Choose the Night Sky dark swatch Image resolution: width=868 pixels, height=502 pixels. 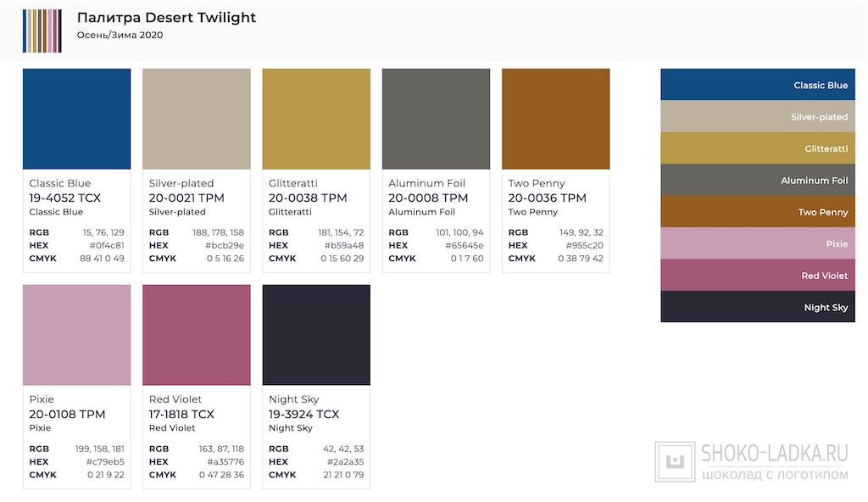(x=316, y=335)
